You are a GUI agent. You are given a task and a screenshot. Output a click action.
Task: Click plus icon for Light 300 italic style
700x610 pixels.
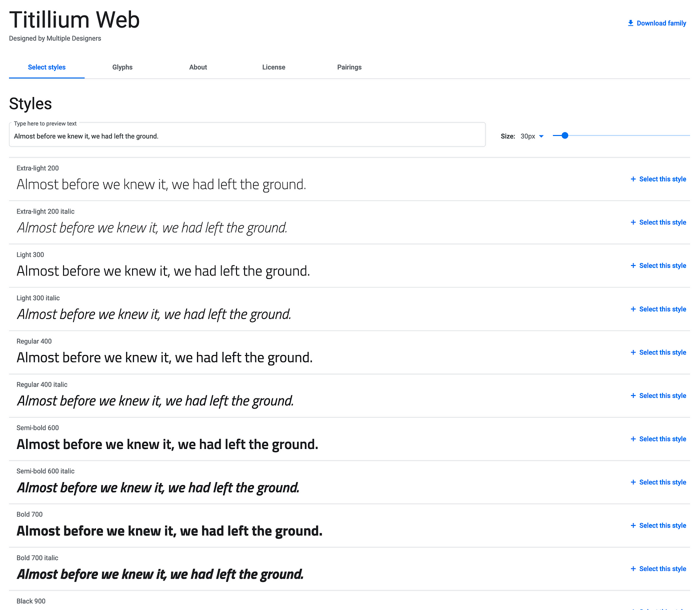pos(633,309)
